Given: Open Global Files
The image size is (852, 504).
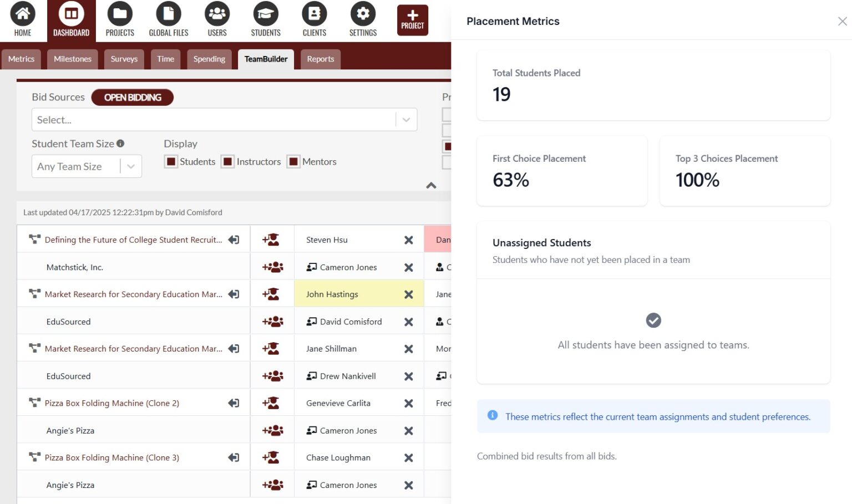Looking at the screenshot, I should coord(168,19).
